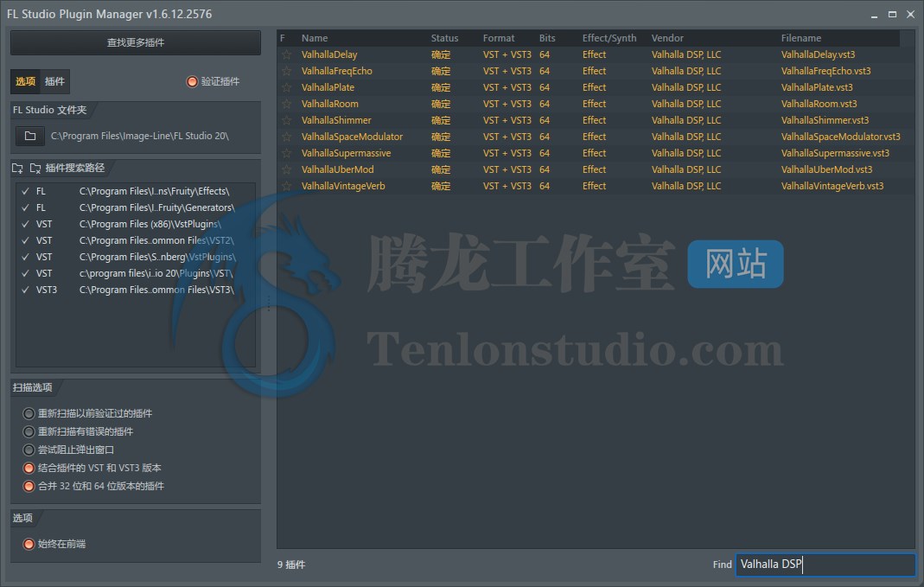The height and width of the screenshot is (587, 924).
Task: Close the Plugin Manager window
Action: [910, 14]
